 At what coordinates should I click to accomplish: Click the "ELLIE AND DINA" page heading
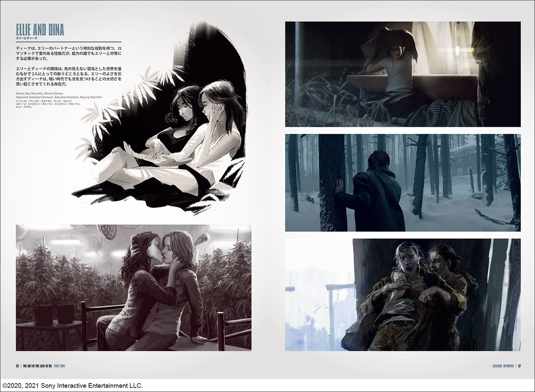pyautogui.click(x=40, y=29)
